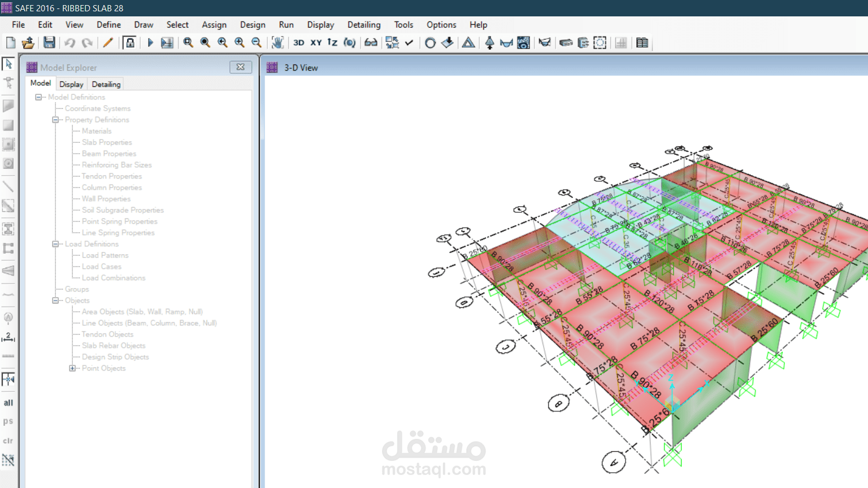868x488 pixels.
Task: Run analysis with the play arrow
Action: click(150, 43)
